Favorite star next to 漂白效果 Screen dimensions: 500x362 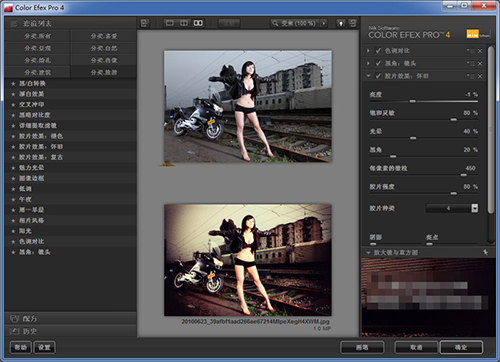pos(13,94)
